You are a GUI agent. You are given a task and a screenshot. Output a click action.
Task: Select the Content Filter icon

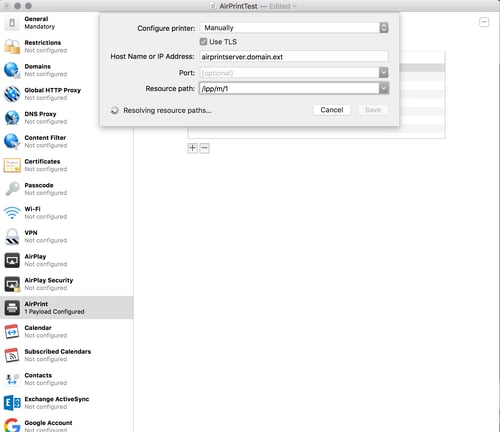(12, 141)
